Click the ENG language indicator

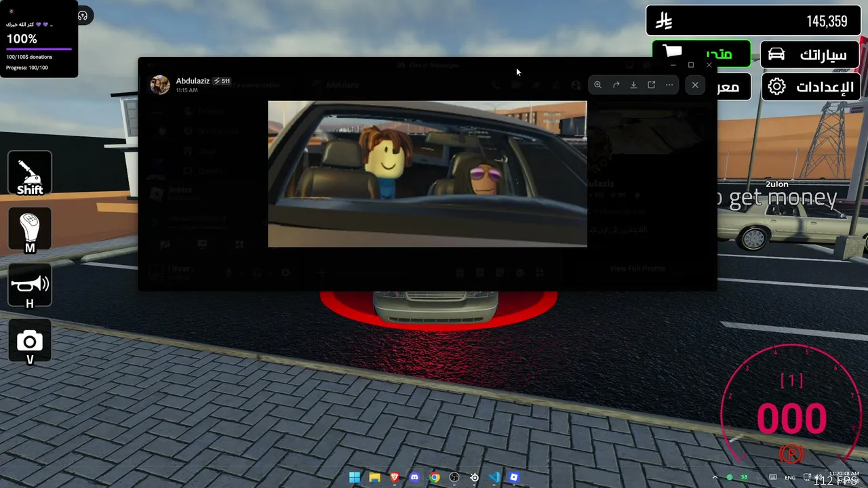click(791, 478)
